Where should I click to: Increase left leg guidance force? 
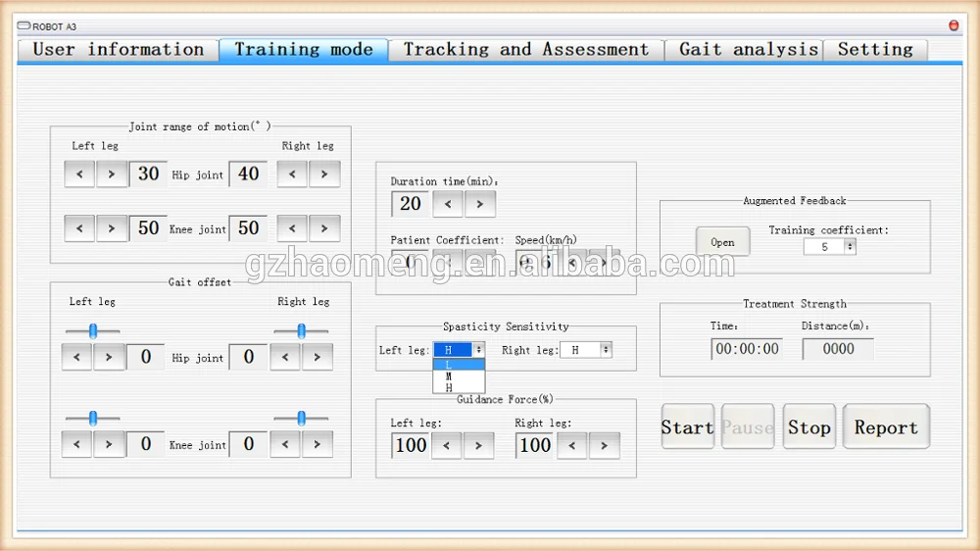[478, 446]
